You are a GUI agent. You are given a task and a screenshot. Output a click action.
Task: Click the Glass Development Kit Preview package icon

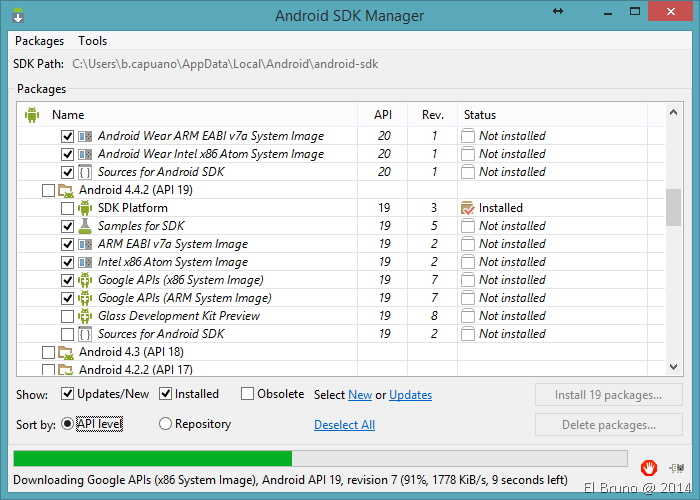point(85,316)
